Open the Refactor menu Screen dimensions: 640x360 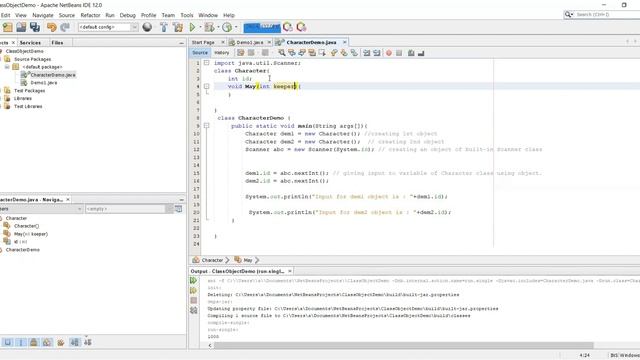(x=90, y=15)
